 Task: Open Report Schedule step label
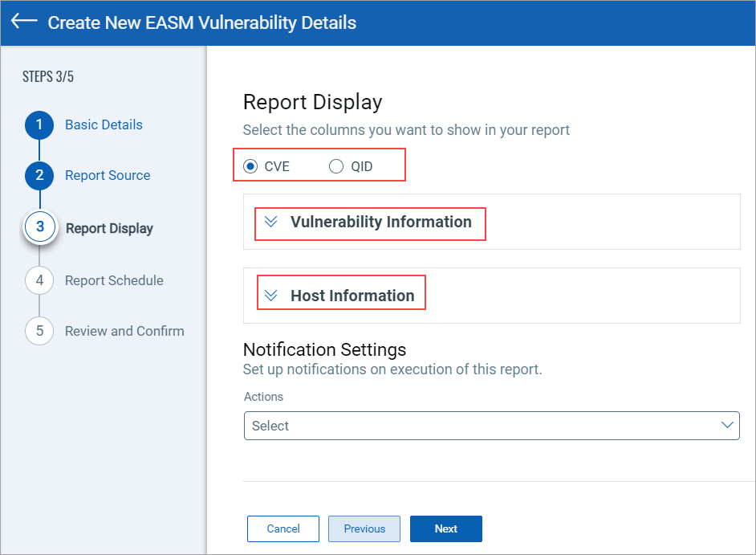click(x=114, y=280)
